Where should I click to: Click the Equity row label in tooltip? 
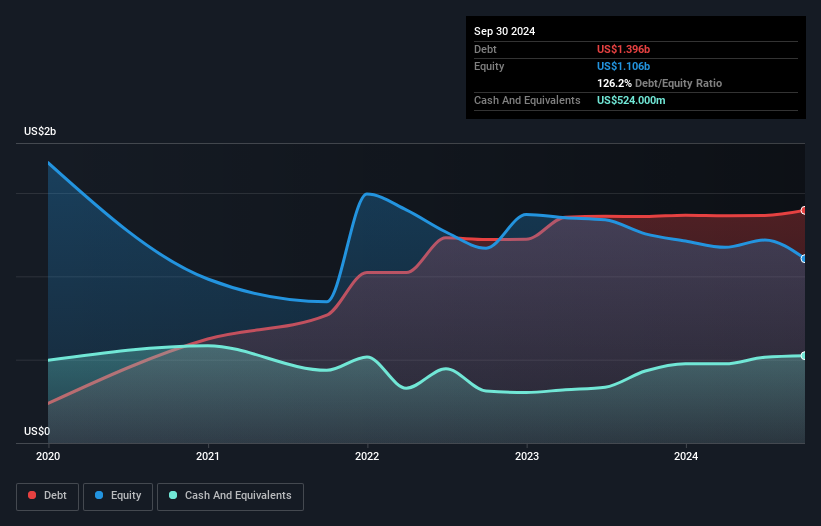[489, 66]
